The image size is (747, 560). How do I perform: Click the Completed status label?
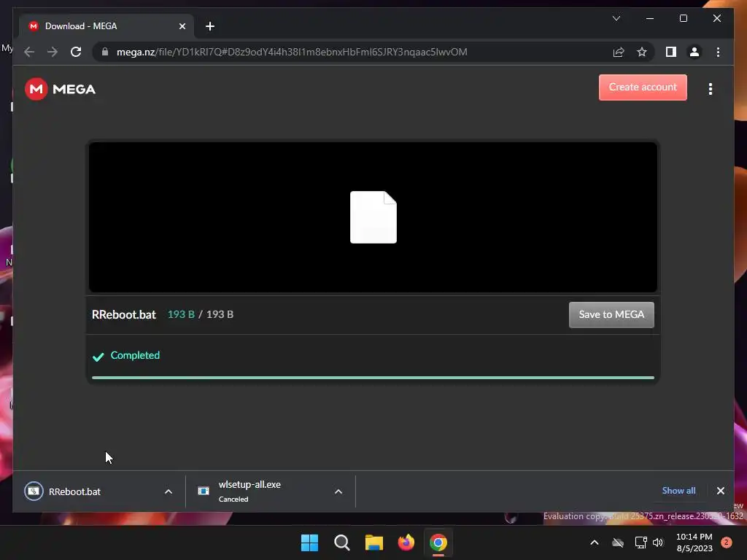pyautogui.click(x=135, y=355)
